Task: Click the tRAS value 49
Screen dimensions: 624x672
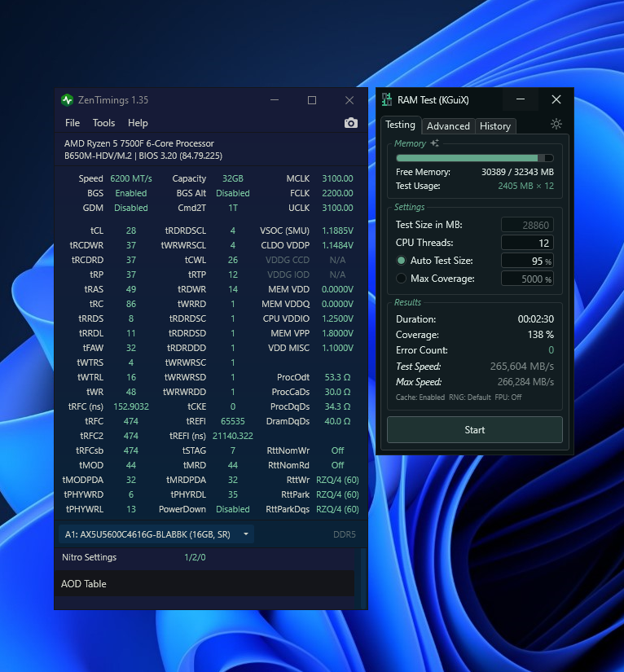Action: [x=131, y=289]
